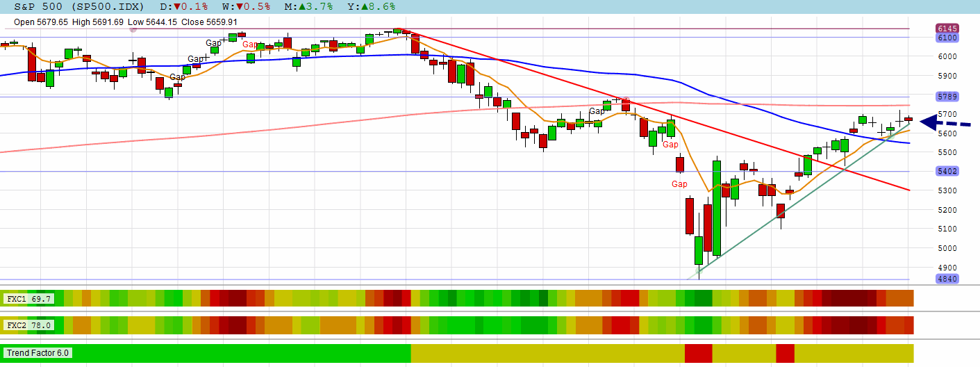Image resolution: width=980 pixels, height=367 pixels.
Task: Select the weekly change W: 0.5% value
Action: point(245,6)
